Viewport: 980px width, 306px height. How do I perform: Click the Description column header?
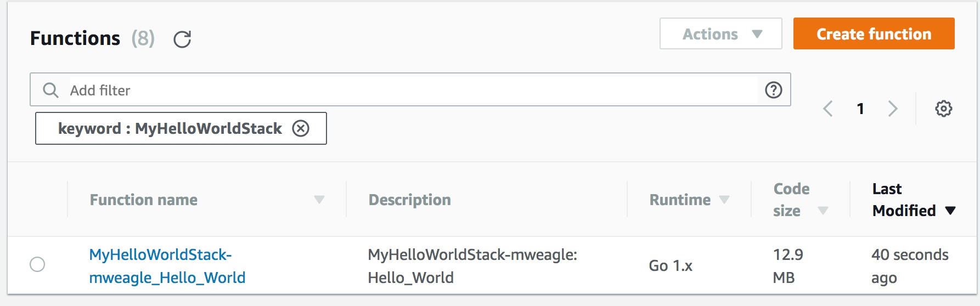[x=409, y=200]
